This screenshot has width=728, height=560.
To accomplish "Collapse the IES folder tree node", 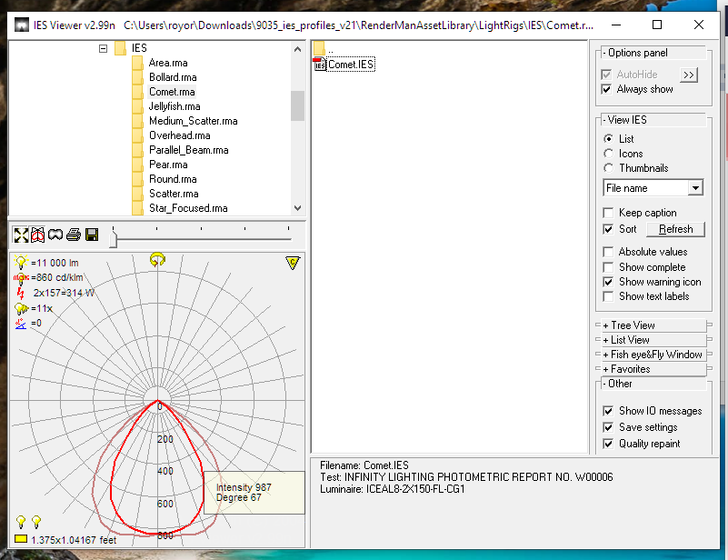I will 103,48.
